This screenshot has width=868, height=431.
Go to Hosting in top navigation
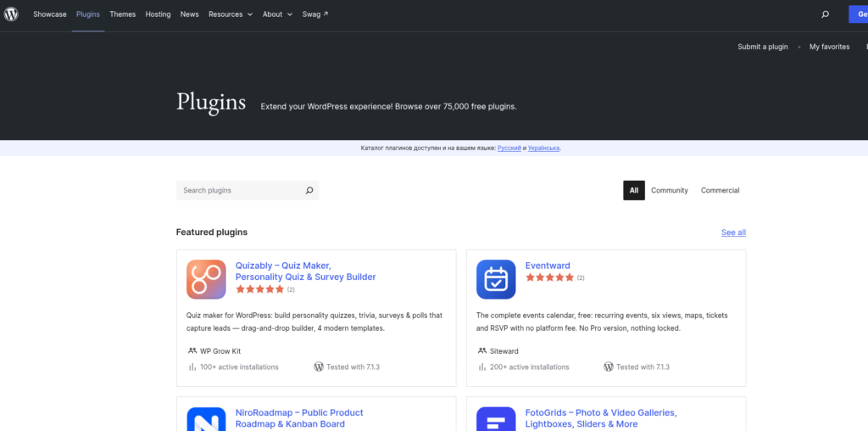point(158,14)
